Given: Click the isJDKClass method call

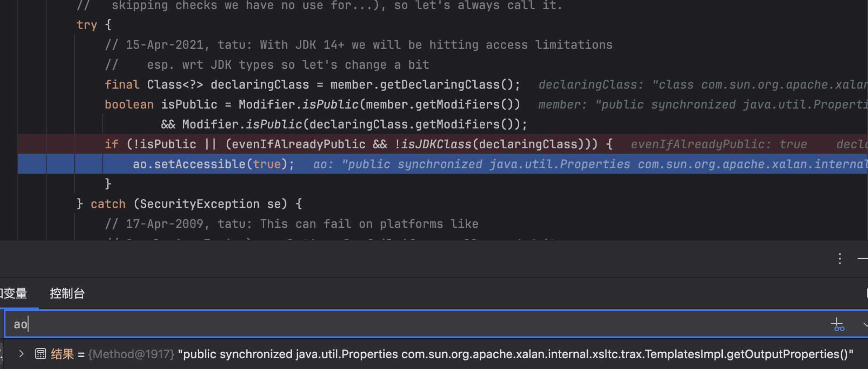Looking at the screenshot, I should pyautogui.click(x=436, y=144).
